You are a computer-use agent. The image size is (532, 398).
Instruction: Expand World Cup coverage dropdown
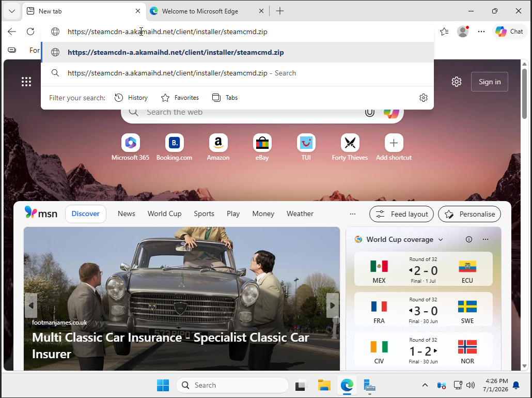pyautogui.click(x=441, y=239)
